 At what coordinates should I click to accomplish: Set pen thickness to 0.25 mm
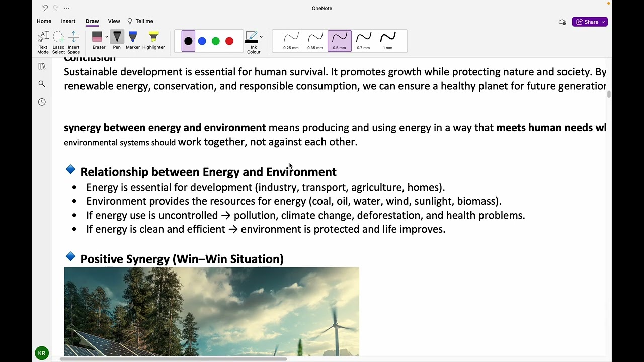[x=291, y=41]
